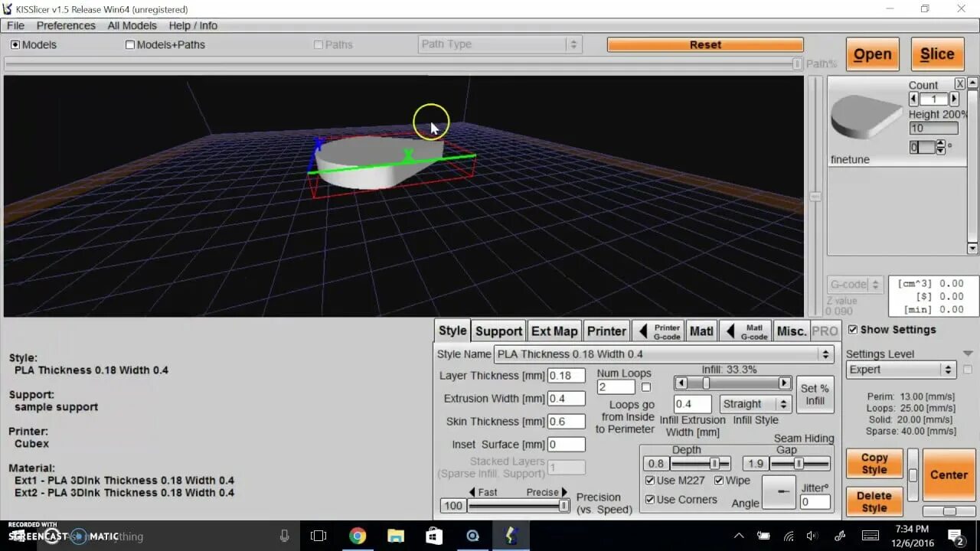
Task: Decrease model Count with left arrow
Action: [913, 99]
